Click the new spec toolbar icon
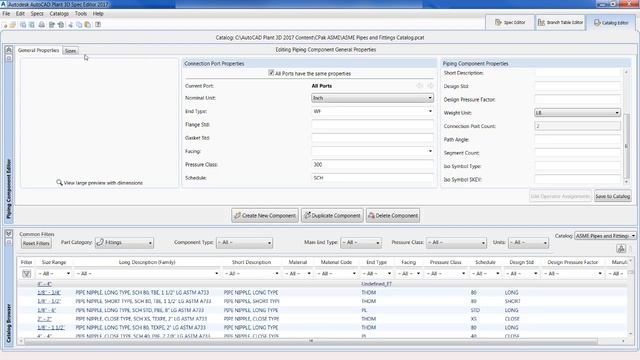Screen dimensions: 640x360 pos(5,25)
